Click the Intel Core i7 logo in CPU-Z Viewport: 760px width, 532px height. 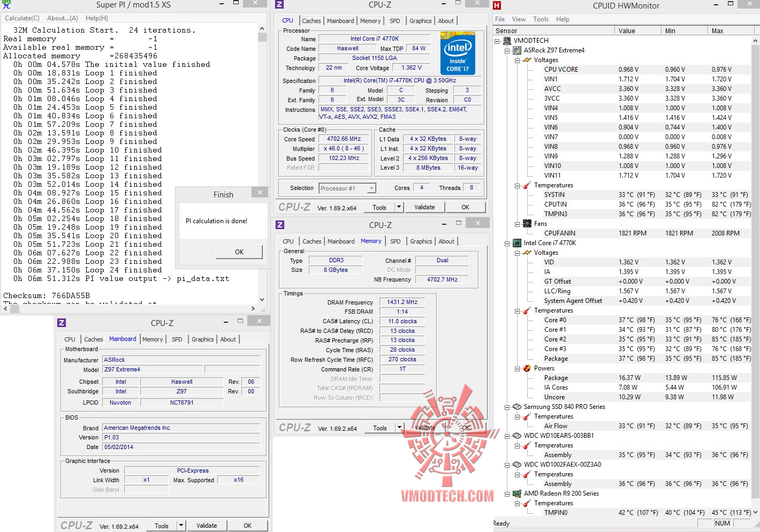click(x=458, y=54)
